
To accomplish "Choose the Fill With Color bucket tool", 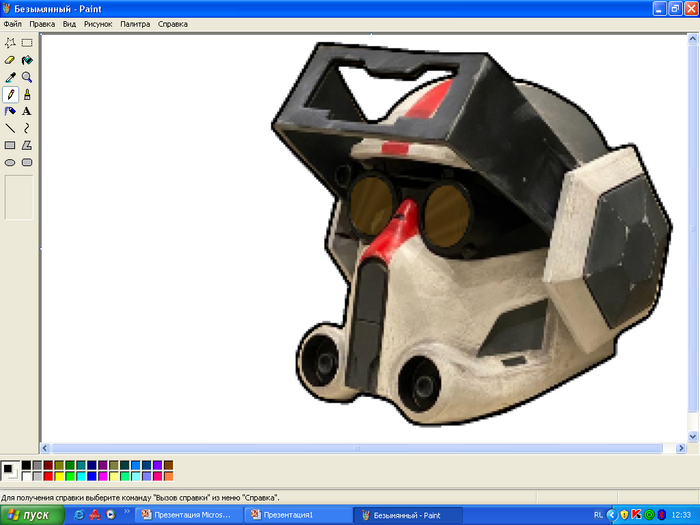I will coord(27,60).
